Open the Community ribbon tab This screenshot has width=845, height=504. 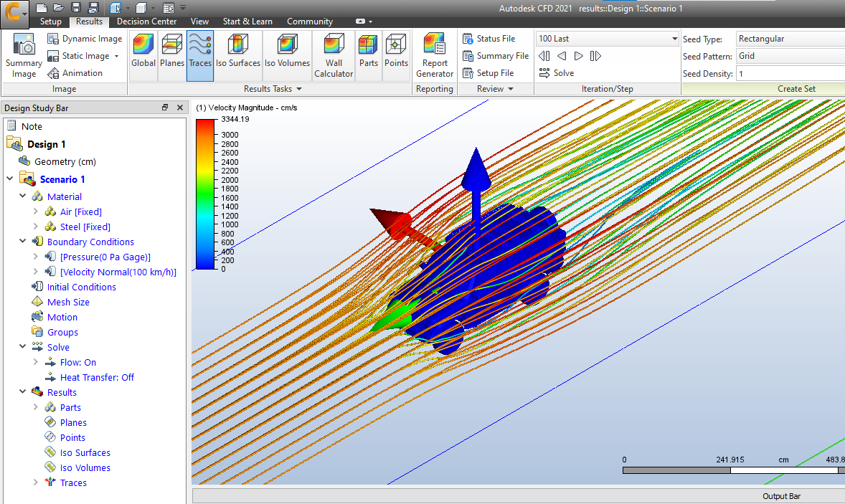pos(310,22)
